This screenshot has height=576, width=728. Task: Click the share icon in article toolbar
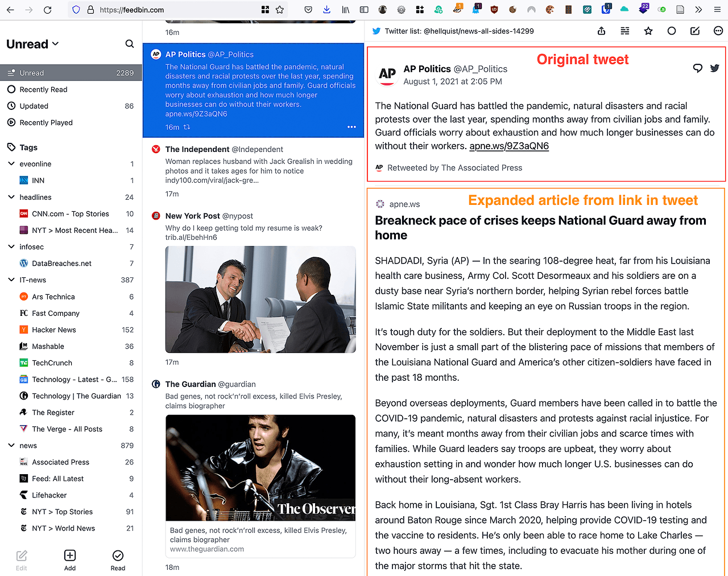pyautogui.click(x=601, y=31)
